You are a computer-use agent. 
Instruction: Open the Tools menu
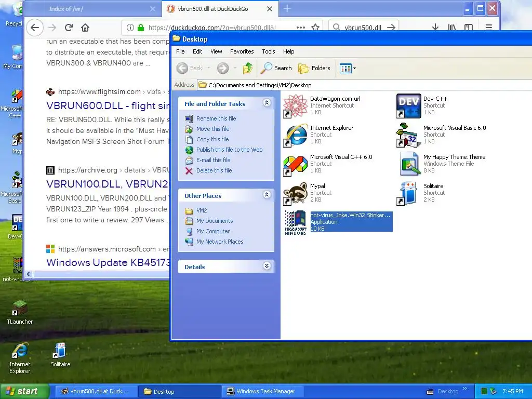point(269,51)
